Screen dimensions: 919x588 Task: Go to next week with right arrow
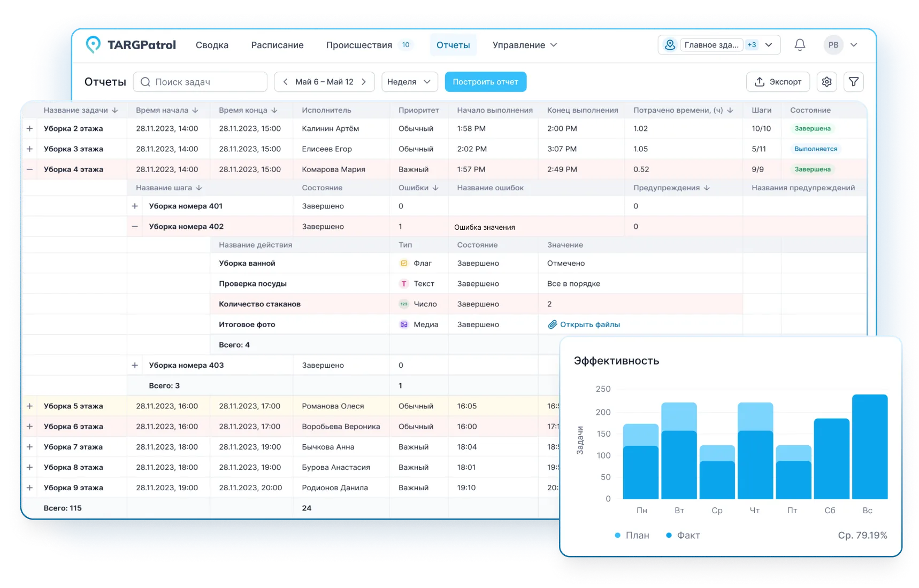click(x=364, y=82)
